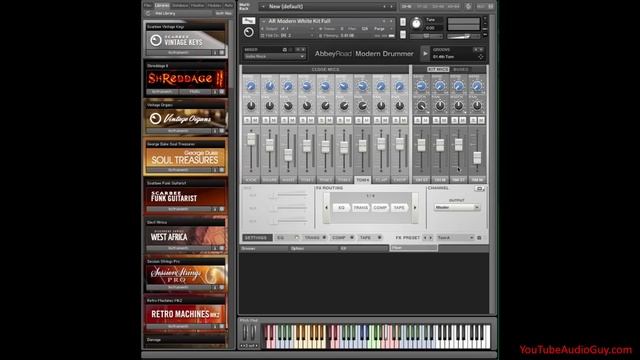Open the Options page tab
This screenshot has width=640, height=360.
click(314, 248)
